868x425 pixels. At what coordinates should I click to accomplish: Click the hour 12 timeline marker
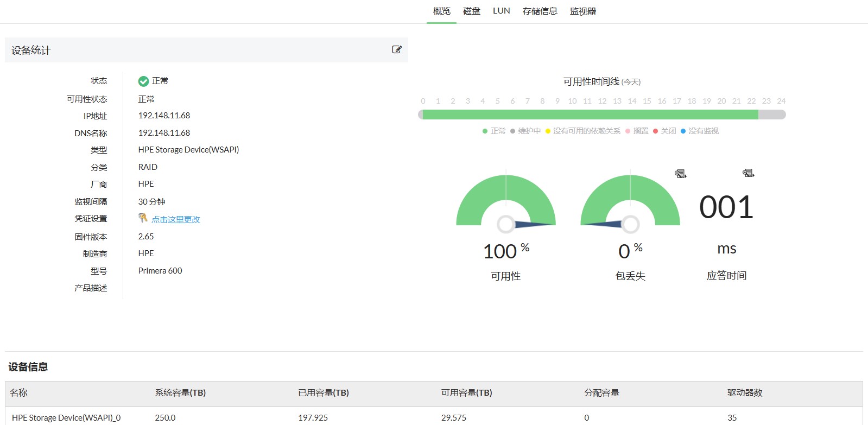point(602,101)
